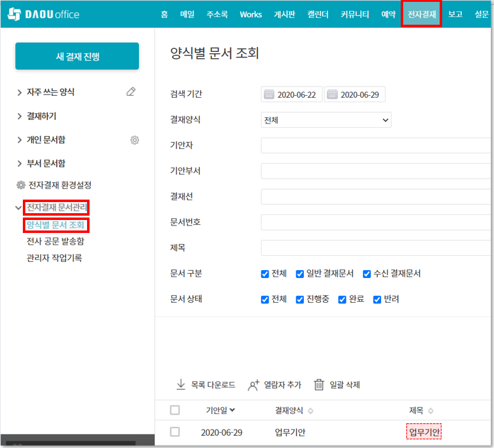Toggle the 진행중 document status checkbox

click(x=300, y=300)
